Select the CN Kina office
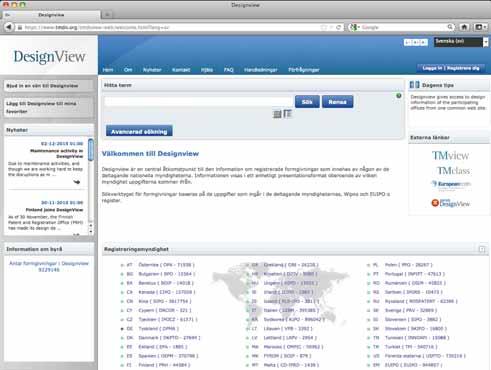 pyautogui.click(x=156, y=301)
